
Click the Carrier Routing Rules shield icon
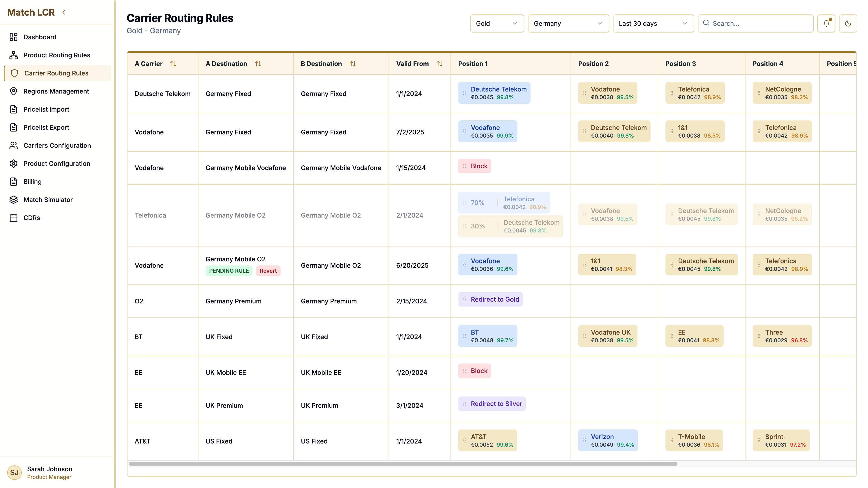click(x=14, y=73)
